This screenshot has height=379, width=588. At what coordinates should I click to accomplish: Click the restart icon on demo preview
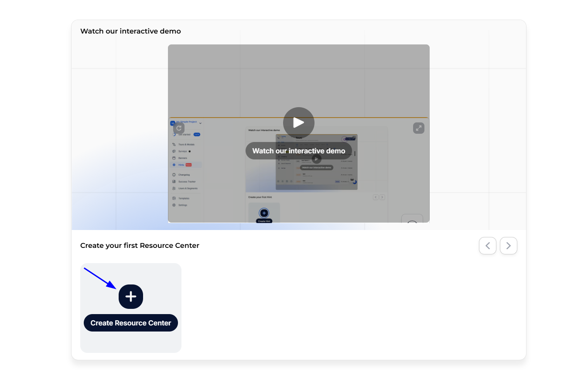[x=179, y=128]
